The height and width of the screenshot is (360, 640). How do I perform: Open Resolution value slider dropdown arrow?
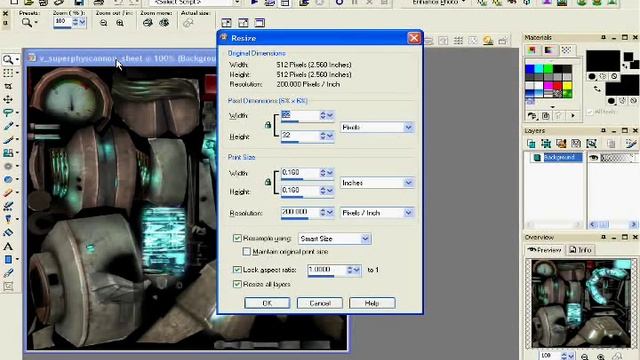tap(330, 212)
